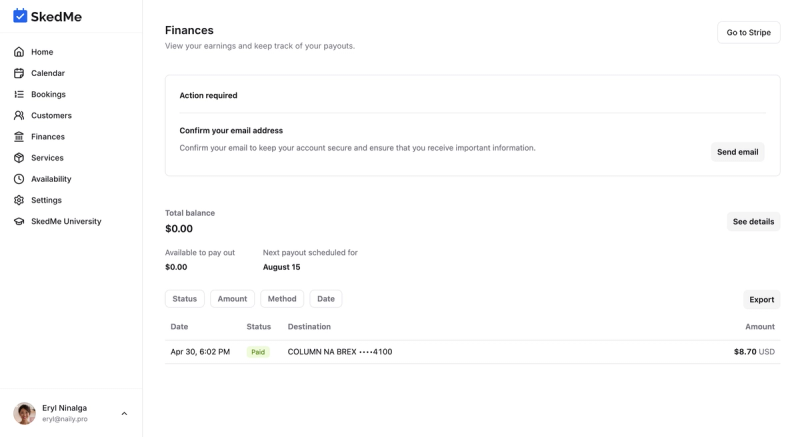Select Finances in the sidebar

tap(48, 137)
